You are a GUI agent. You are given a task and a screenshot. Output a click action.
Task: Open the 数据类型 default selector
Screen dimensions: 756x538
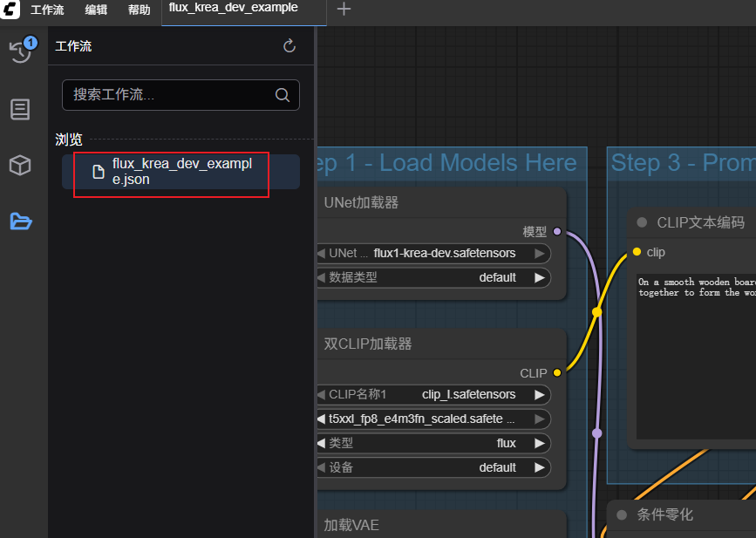point(432,277)
